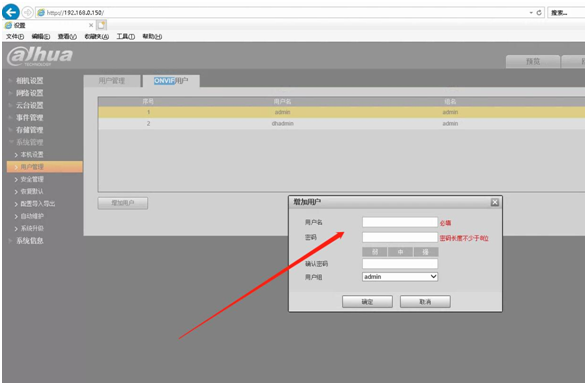Open the 文件 menu
This screenshot has height=385, width=587.
point(15,36)
